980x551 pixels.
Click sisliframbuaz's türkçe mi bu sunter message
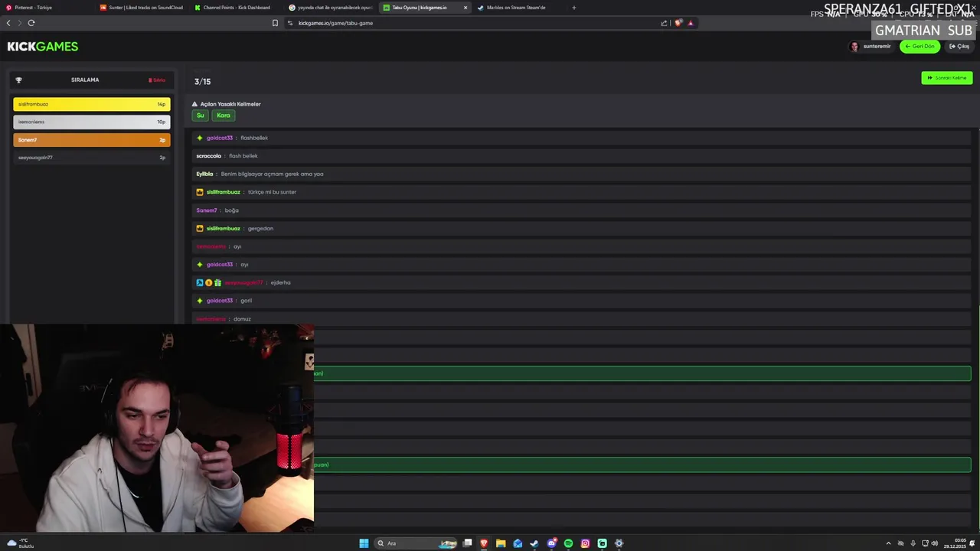[x=581, y=192]
